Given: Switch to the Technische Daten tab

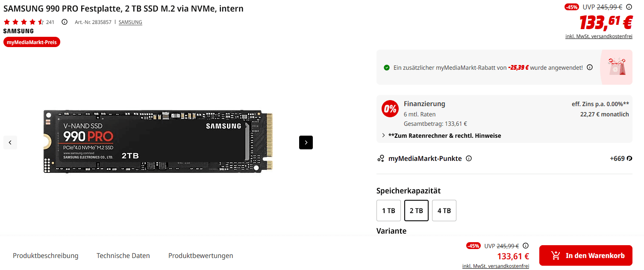Looking at the screenshot, I should (123, 256).
